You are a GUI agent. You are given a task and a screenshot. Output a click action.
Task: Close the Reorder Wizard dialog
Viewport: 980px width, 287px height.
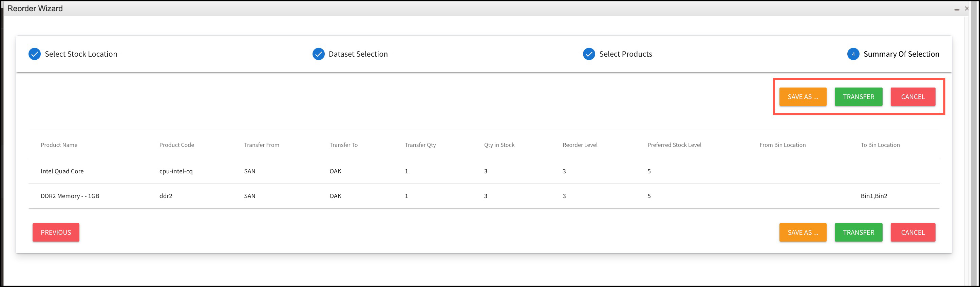coord(967,8)
